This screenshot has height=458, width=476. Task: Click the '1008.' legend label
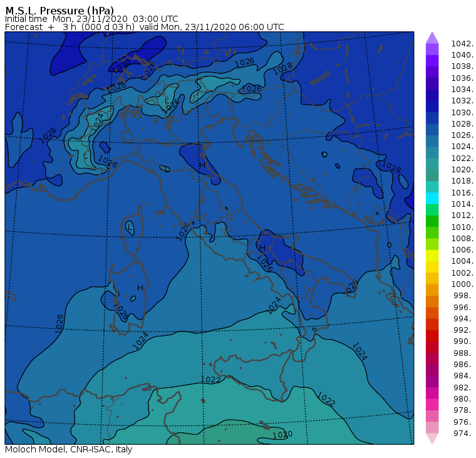[x=462, y=239]
